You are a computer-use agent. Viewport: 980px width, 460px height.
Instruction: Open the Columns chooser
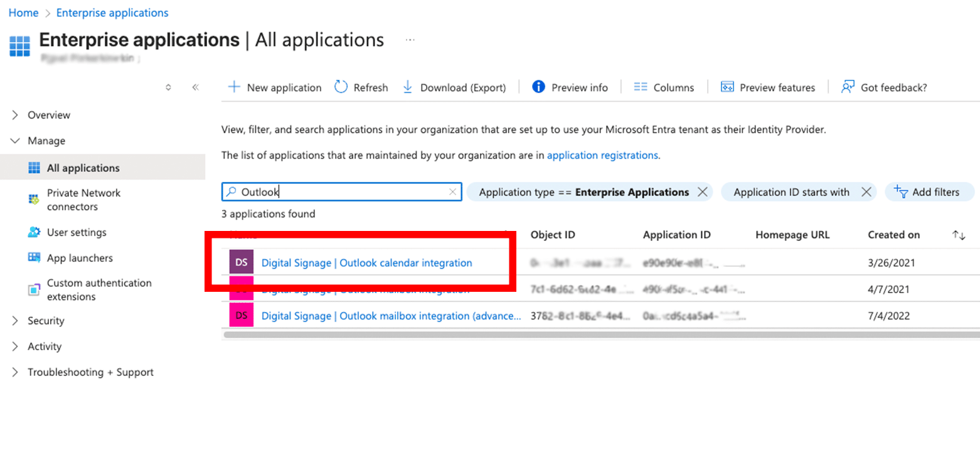click(664, 87)
